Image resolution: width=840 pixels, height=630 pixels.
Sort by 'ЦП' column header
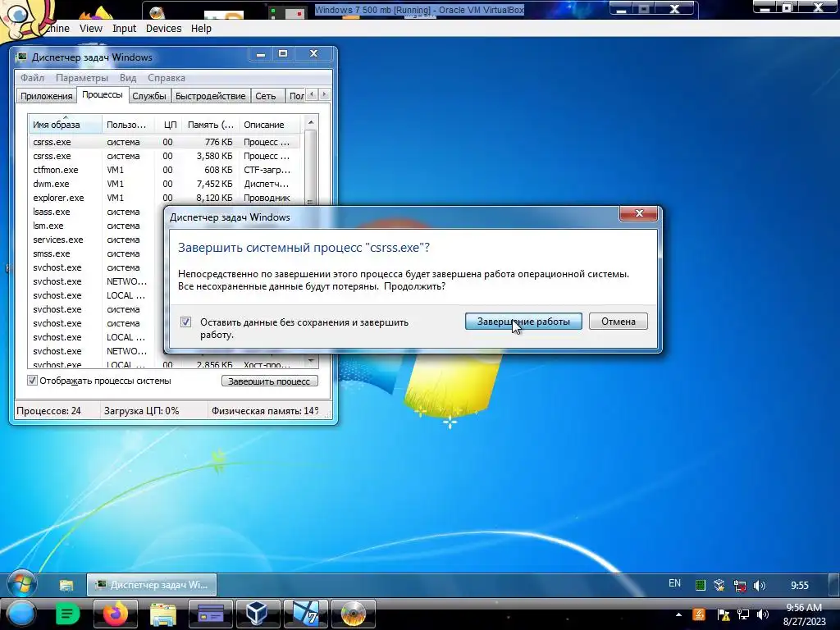click(x=170, y=125)
